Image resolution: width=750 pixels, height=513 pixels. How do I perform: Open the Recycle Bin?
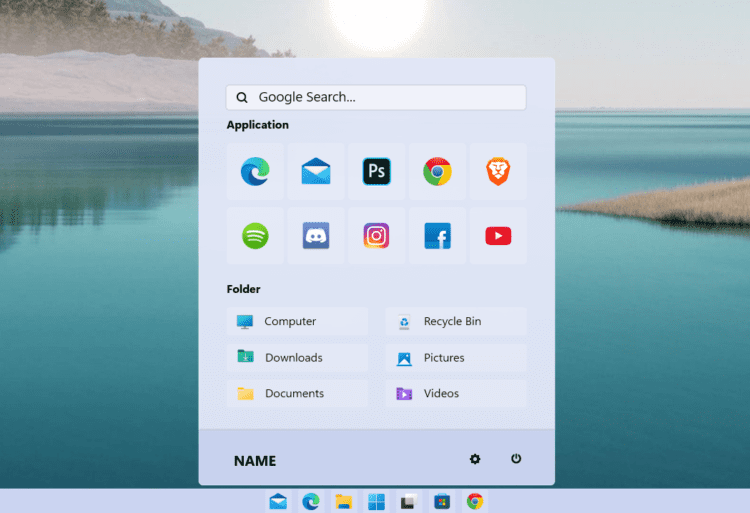click(456, 321)
